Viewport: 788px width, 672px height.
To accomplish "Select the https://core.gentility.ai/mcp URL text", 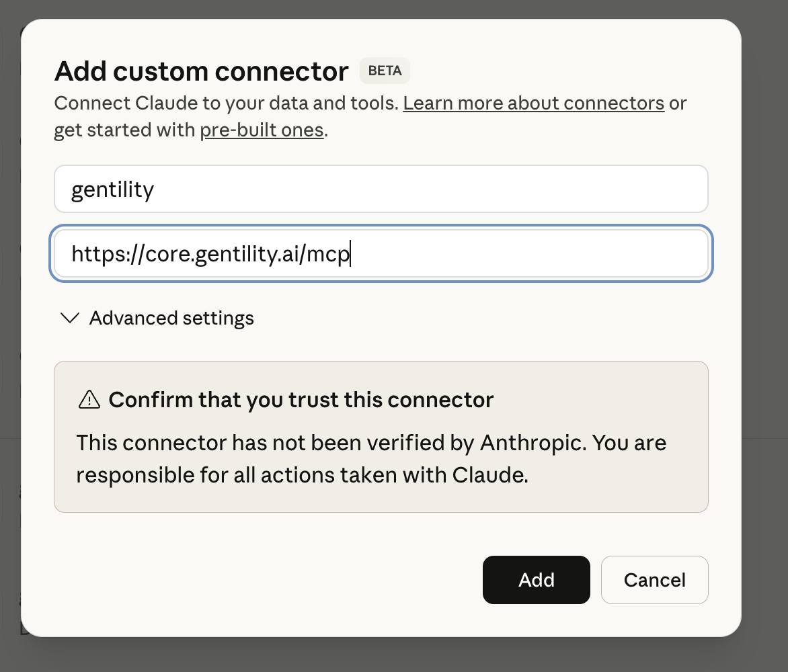I will click(x=210, y=253).
